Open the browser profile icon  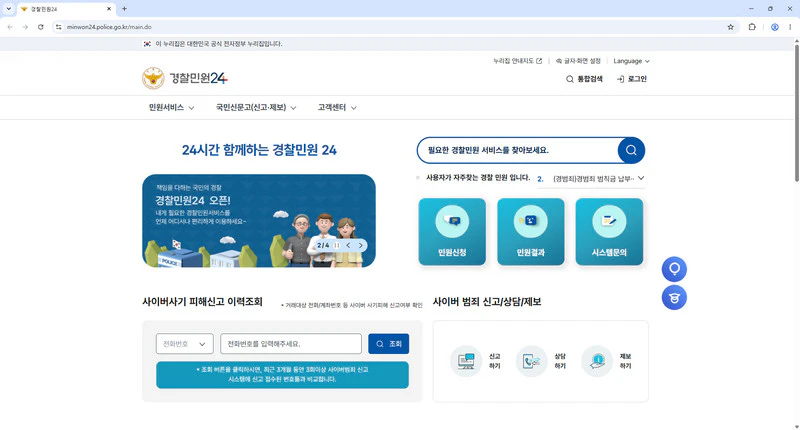pos(774,27)
